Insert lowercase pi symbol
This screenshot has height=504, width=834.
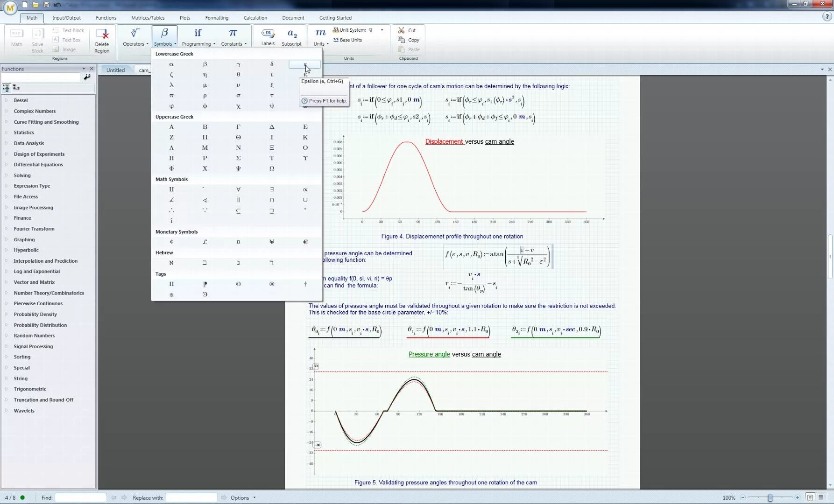click(171, 96)
